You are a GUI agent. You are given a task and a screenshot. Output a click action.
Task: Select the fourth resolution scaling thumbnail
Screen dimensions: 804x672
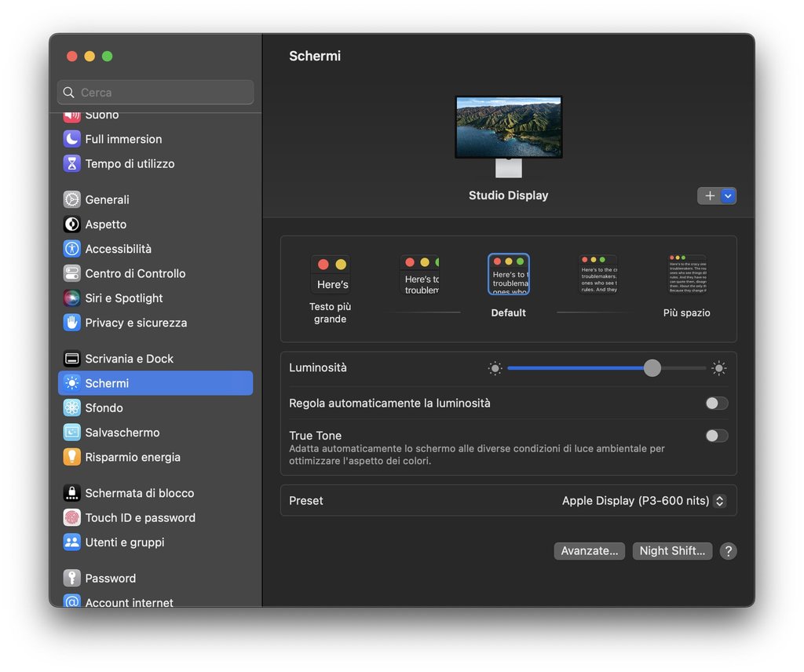(598, 274)
